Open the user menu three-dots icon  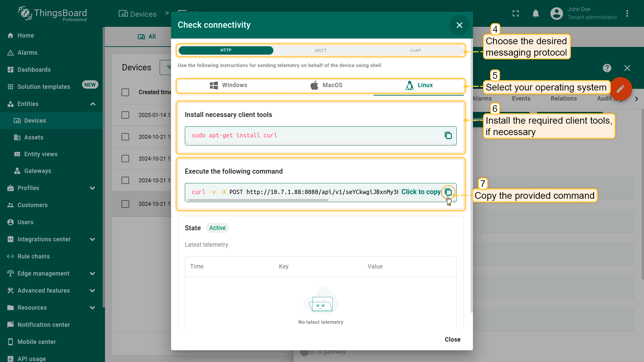pos(627,13)
